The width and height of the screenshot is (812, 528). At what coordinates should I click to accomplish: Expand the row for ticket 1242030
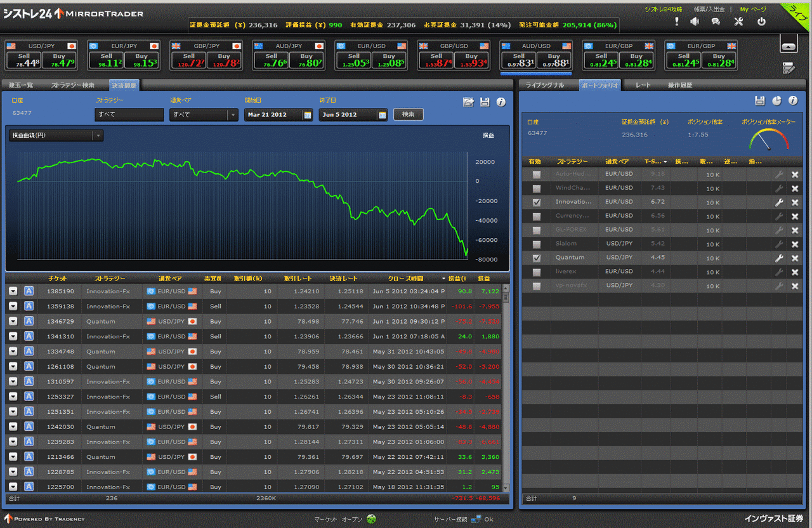click(x=13, y=427)
